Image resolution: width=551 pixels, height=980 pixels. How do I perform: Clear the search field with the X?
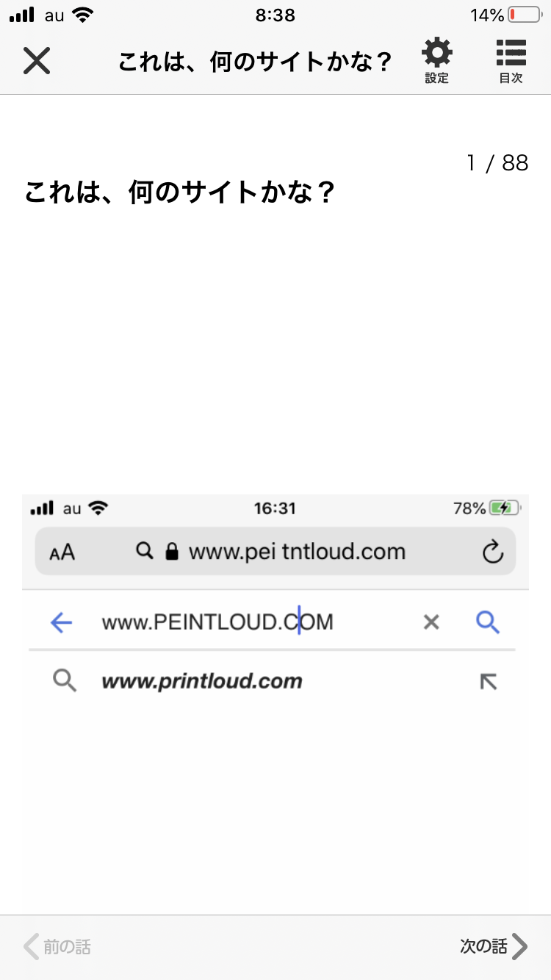pos(431,623)
